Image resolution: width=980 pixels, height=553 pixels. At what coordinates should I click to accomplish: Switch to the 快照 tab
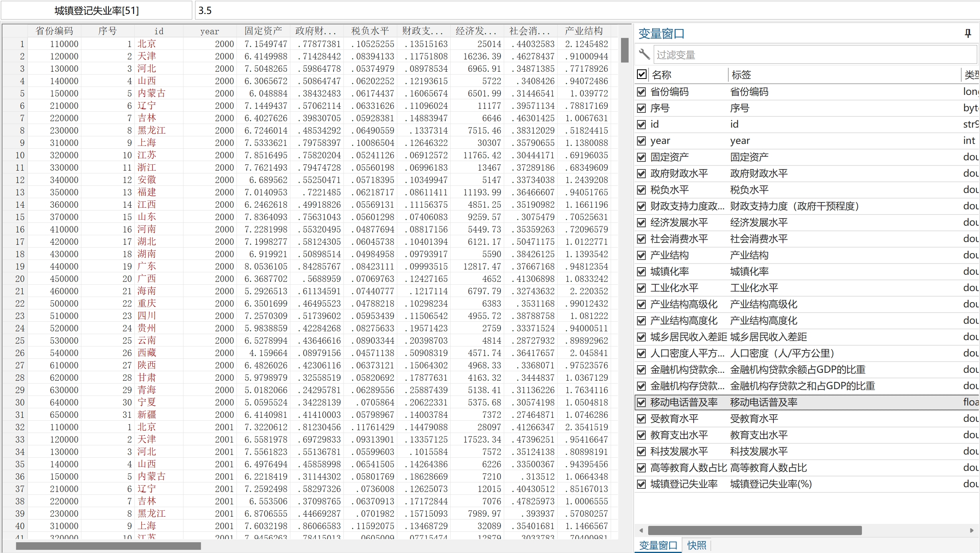[x=696, y=545]
